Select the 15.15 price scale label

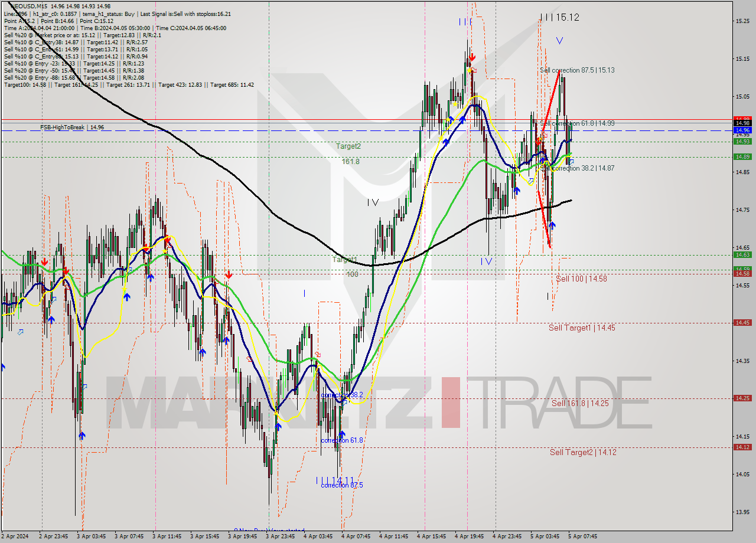[x=742, y=58]
